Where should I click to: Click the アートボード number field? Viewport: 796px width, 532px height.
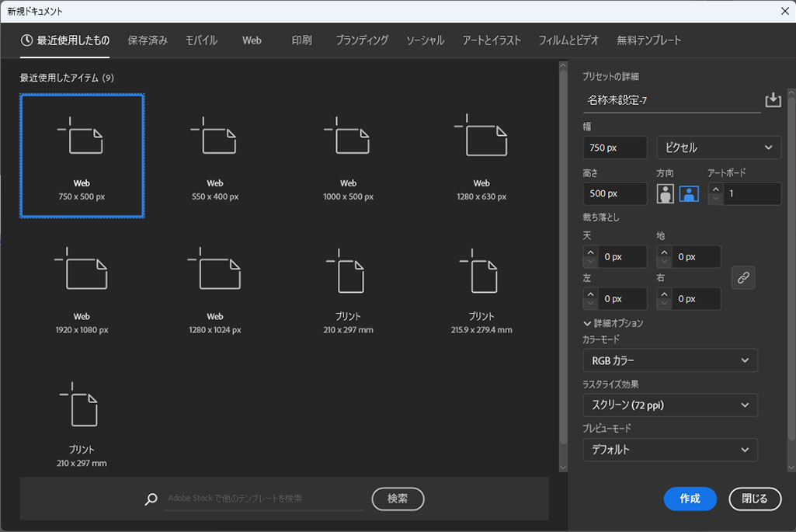[751, 193]
